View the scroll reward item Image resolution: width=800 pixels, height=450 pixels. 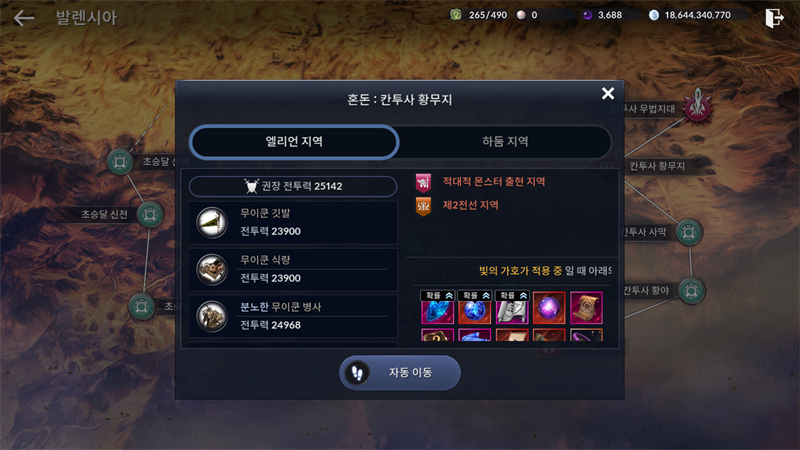coord(586,308)
